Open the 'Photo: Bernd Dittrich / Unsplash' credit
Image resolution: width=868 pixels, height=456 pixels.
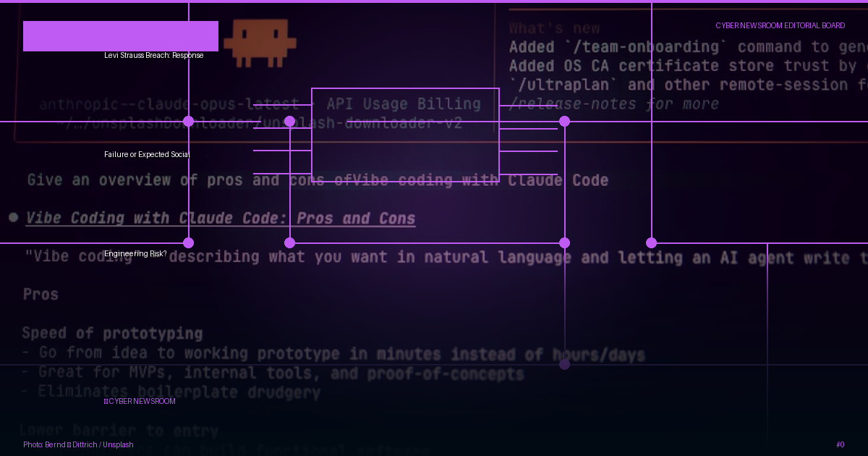pos(78,444)
